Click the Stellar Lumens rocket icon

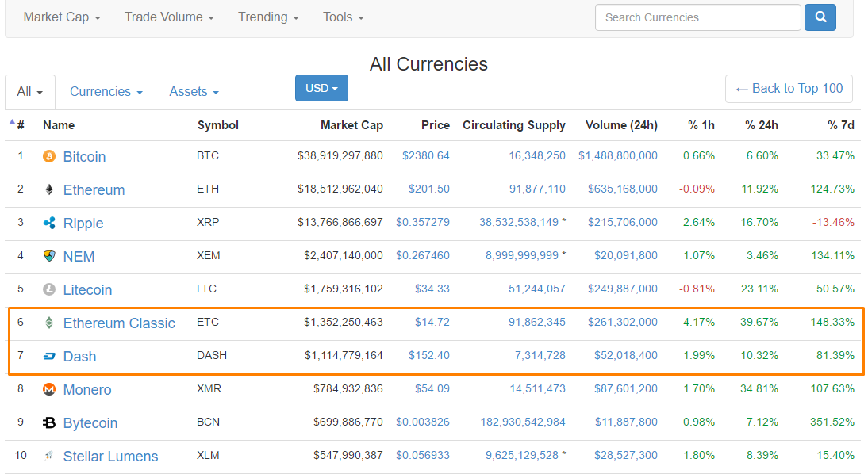click(x=49, y=456)
